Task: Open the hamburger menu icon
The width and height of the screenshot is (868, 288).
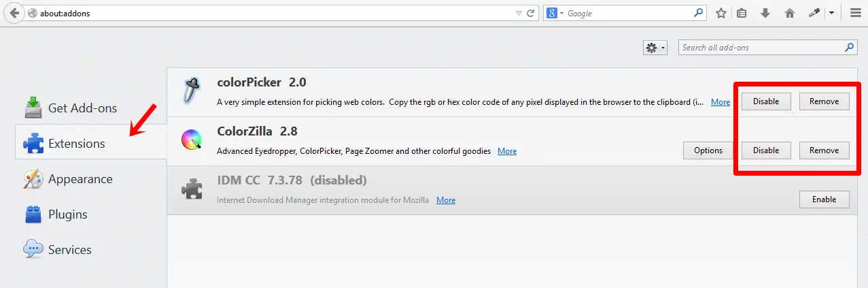Action: pyautogui.click(x=856, y=13)
